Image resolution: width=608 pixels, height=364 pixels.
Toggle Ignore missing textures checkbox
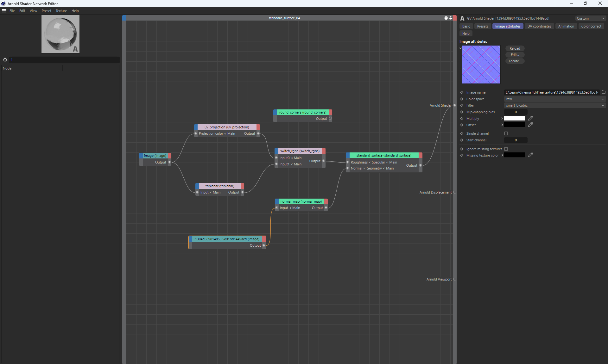point(506,149)
